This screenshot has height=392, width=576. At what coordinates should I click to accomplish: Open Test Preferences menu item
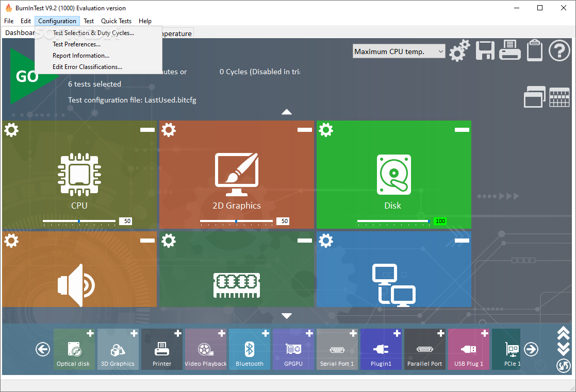tap(76, 44)
